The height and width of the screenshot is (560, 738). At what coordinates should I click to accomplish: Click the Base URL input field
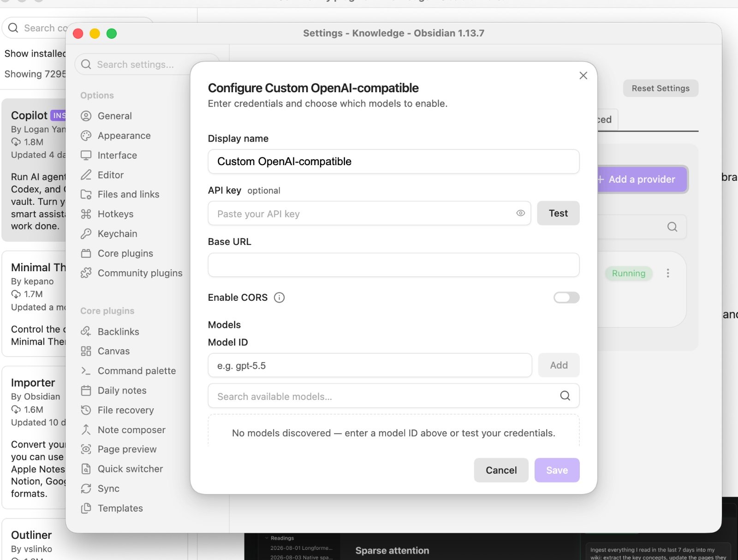(x=393, y=265)
